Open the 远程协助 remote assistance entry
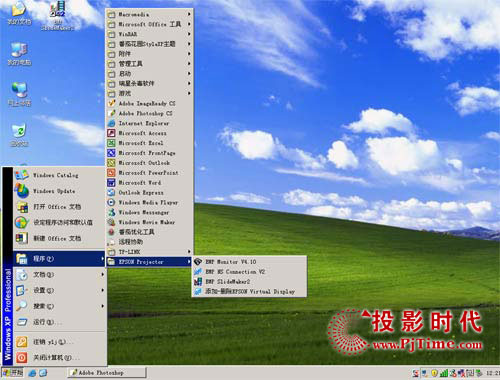The width and height of the screenshot is (500, 380). point(149,242)
